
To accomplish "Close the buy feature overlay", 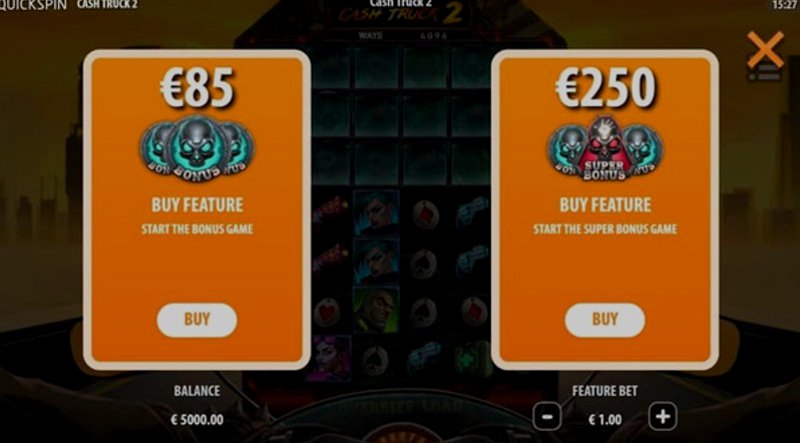I will click(x=765, y=49).
